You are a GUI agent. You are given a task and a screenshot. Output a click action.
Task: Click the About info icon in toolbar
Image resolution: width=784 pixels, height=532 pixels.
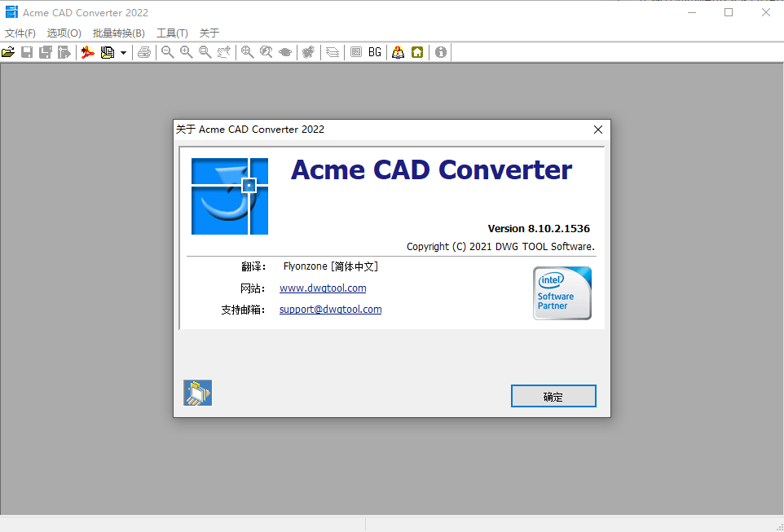[441, 52]
